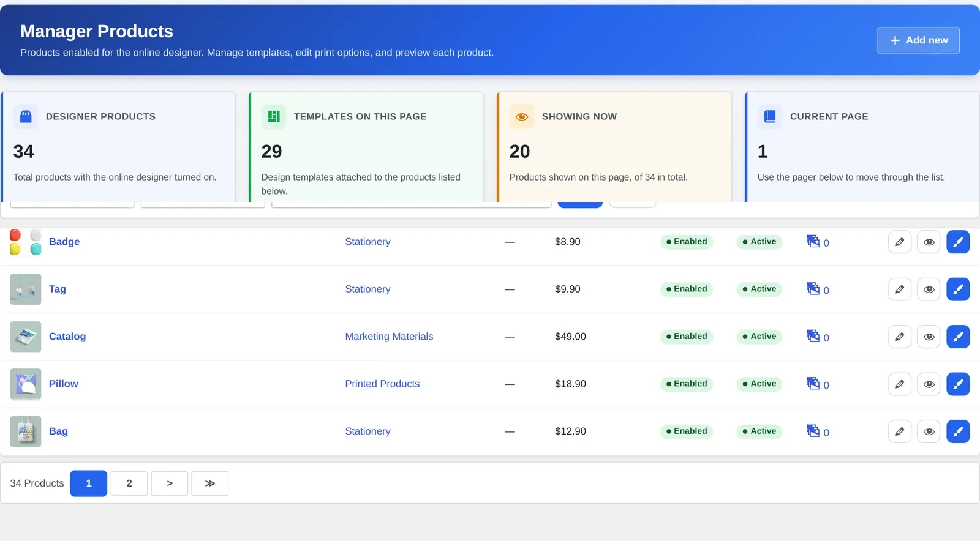Launch the designer brush icon in Tag row

click(958, 289)
